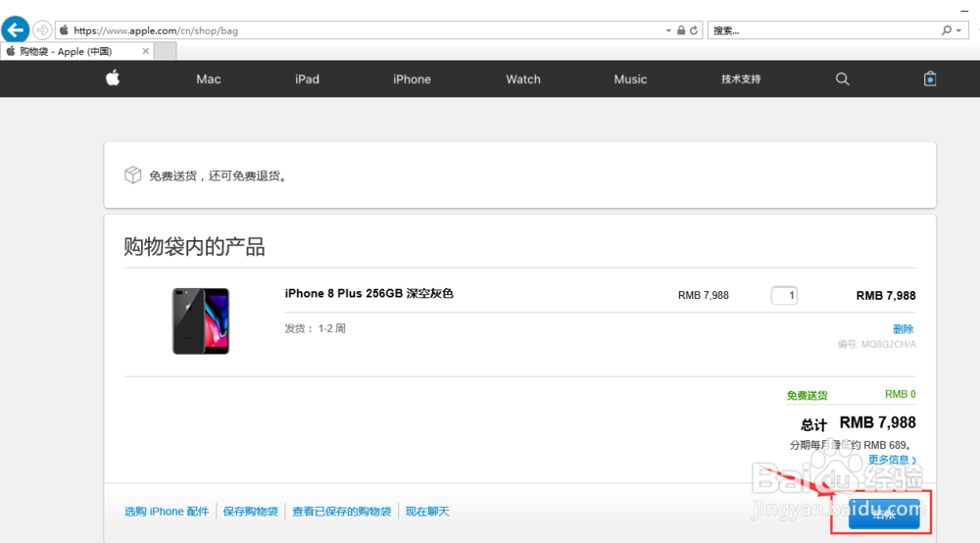Click the 免费送货，还可免费退货 banner text
Viewport: 980px width, 543px height.
pos(220,175)
